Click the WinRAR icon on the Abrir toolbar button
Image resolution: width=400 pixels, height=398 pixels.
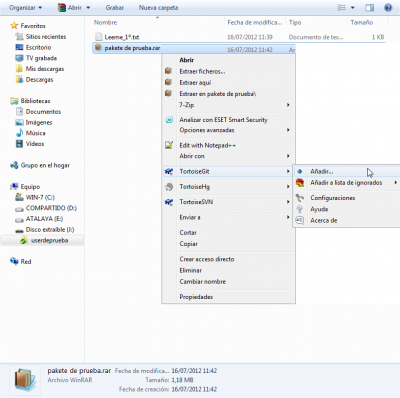[x=62, y=7]
